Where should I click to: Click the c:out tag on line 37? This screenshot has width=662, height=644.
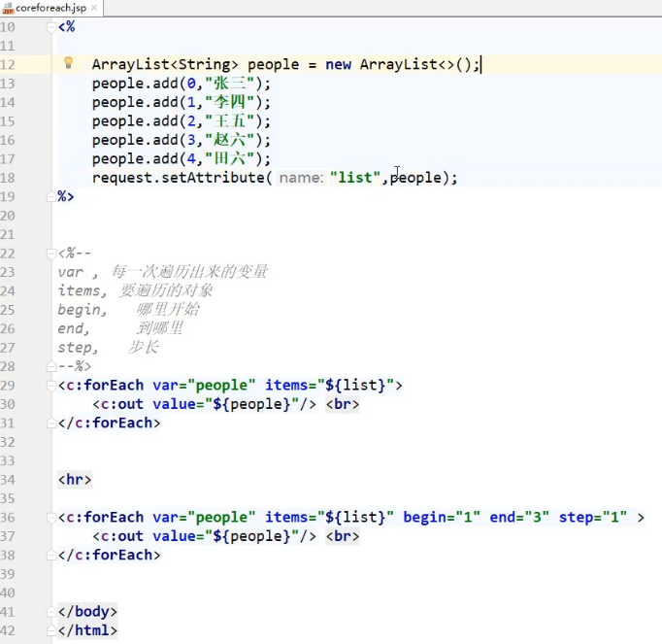pos(204,536)
